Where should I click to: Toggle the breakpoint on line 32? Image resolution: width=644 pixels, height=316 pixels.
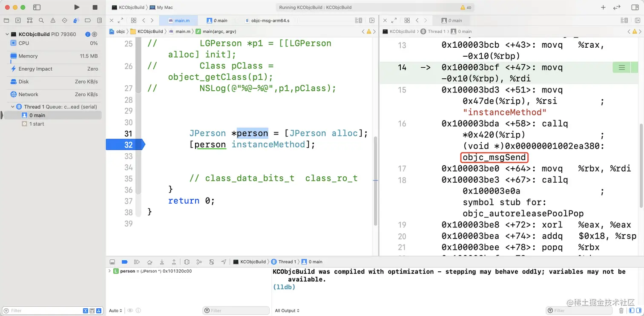click(x=126, y=145)
